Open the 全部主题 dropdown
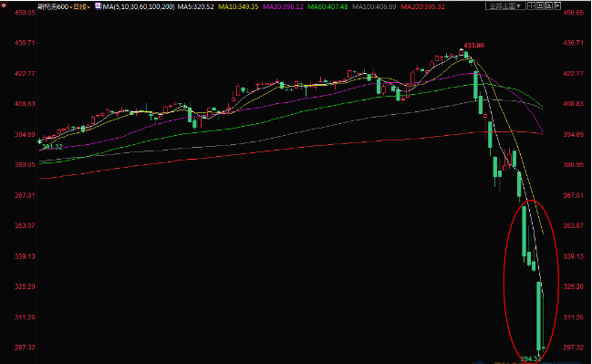 (505, 6)
